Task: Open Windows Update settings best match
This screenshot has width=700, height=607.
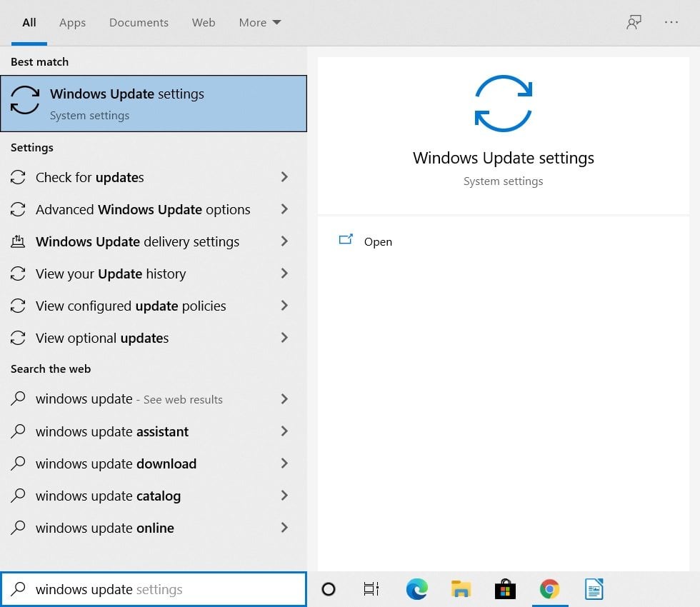Action: tap(154, 104)
